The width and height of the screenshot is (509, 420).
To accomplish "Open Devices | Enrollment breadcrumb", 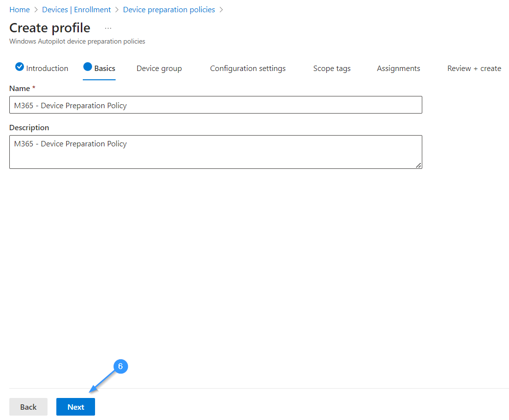I will 76,10.
